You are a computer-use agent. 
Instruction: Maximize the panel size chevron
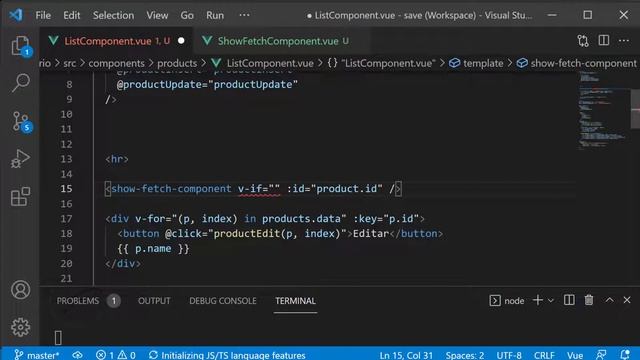click(x=609, y=300)
